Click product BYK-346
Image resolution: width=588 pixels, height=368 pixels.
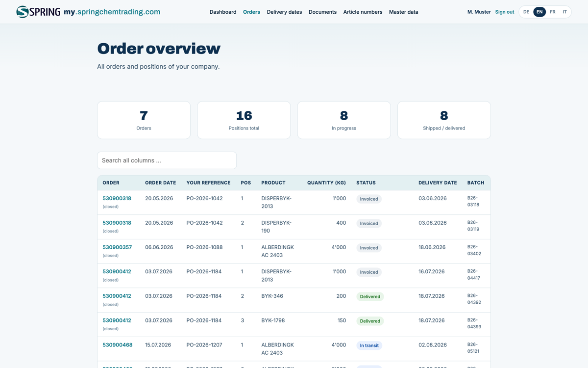click(272, 296)
